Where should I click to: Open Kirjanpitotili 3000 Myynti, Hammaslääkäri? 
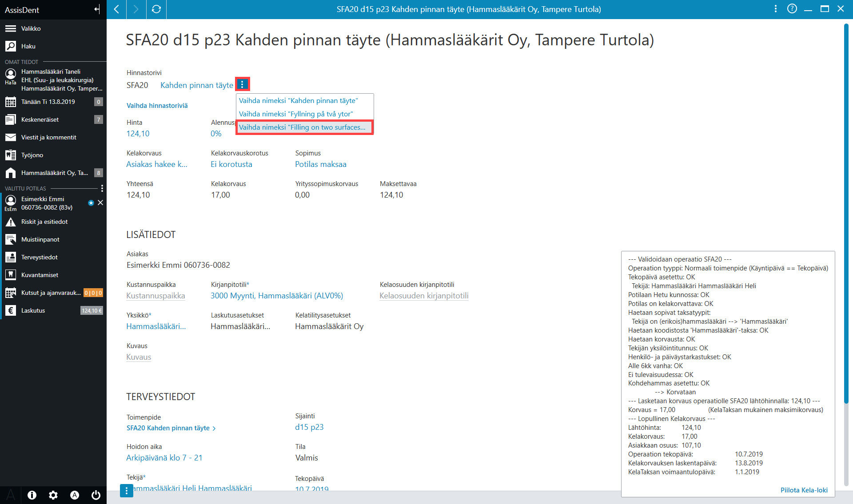coord(277,296)
